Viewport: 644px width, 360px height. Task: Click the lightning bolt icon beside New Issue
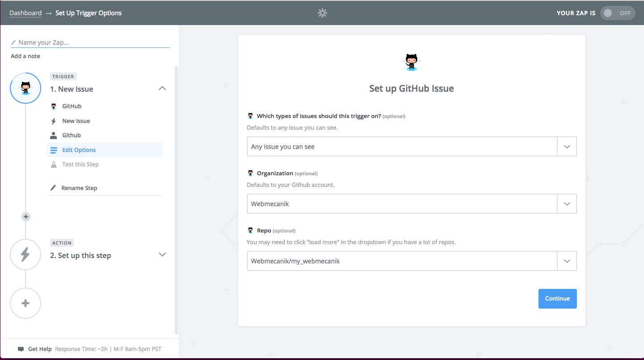click(54, 121)
